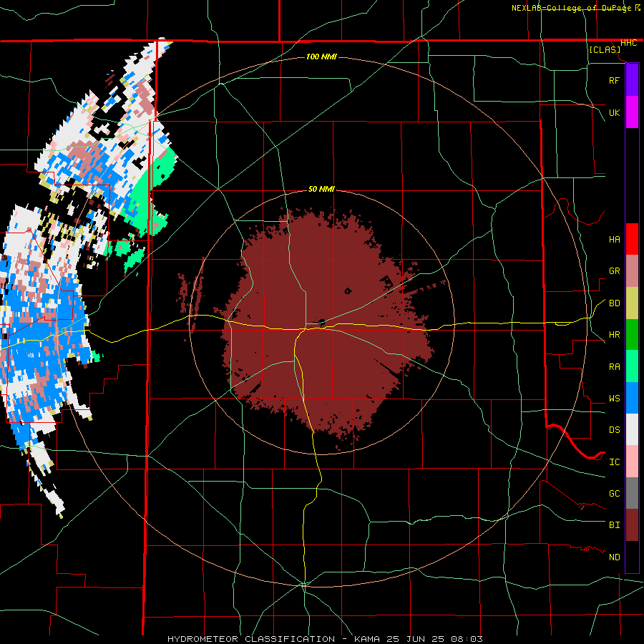The width and height of the screenshot is (644, 644).
Task: Click the 'RF' legend label
Action: 614,80
